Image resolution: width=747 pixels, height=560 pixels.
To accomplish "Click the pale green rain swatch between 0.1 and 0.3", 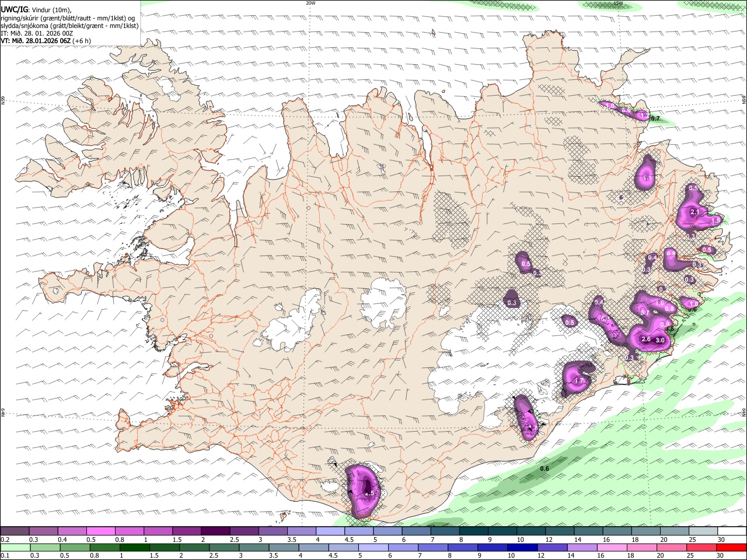I will 15,548.
